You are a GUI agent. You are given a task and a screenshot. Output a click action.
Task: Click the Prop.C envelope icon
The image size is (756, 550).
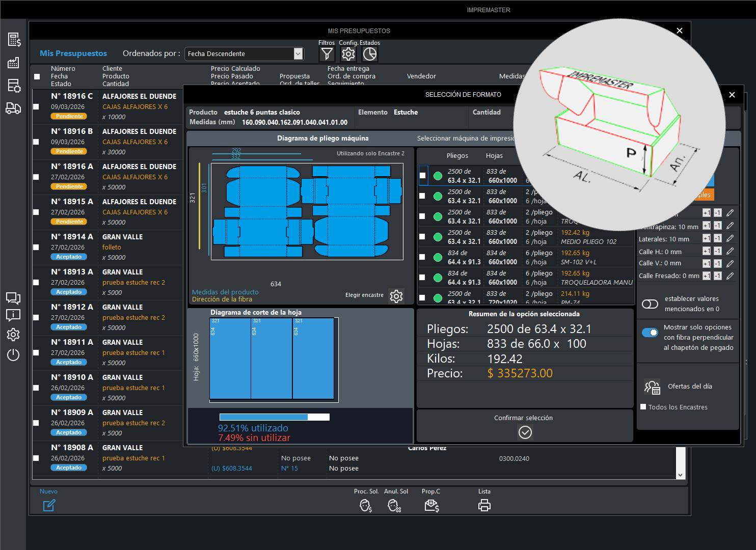pos(431,505)
